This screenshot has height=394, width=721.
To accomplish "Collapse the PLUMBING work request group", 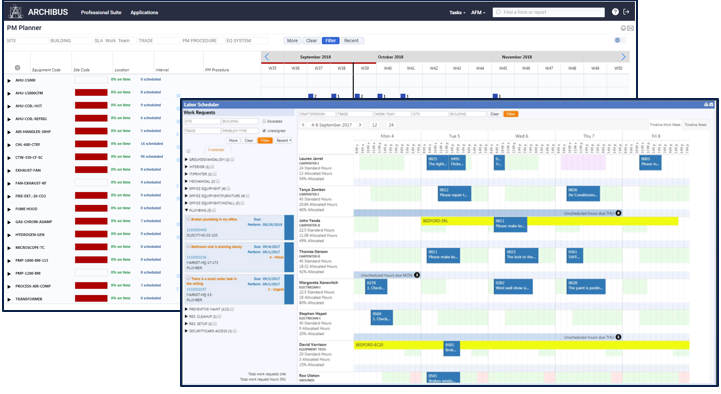I will (186, 211).
